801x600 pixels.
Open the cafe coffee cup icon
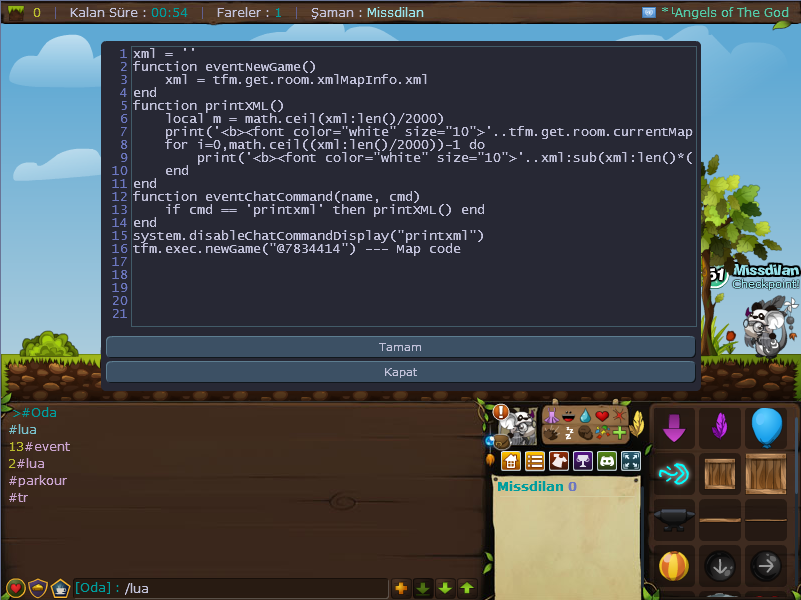pos(60,588)
